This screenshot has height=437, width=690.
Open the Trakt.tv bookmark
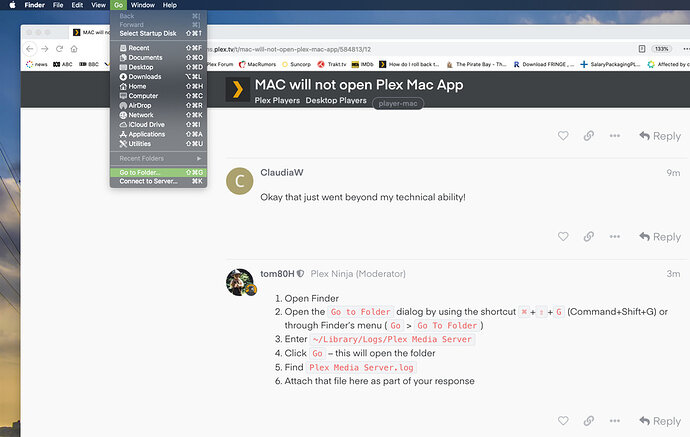(x=332, y=64)
